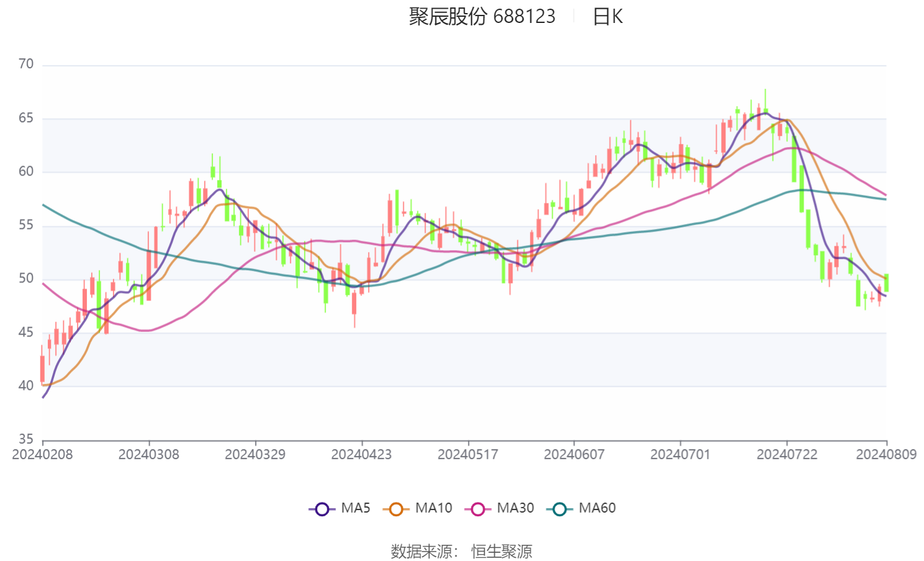Click the y-axis value 65

26,118
